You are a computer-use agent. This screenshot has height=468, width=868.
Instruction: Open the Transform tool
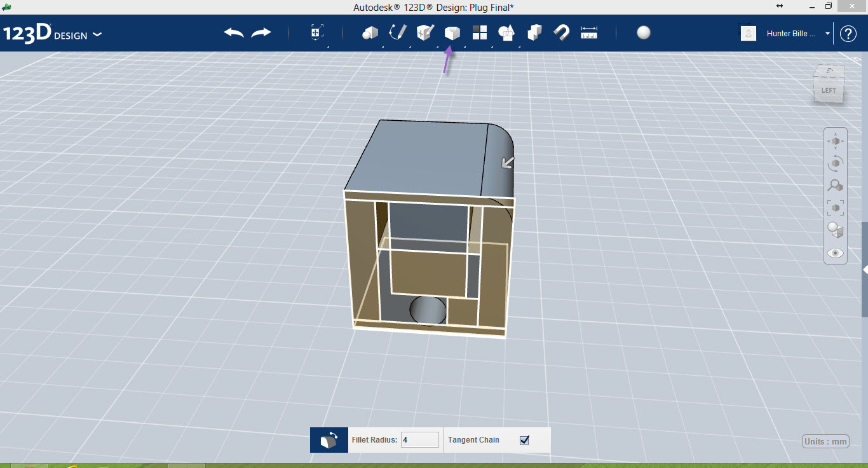[x=317, y=33]
